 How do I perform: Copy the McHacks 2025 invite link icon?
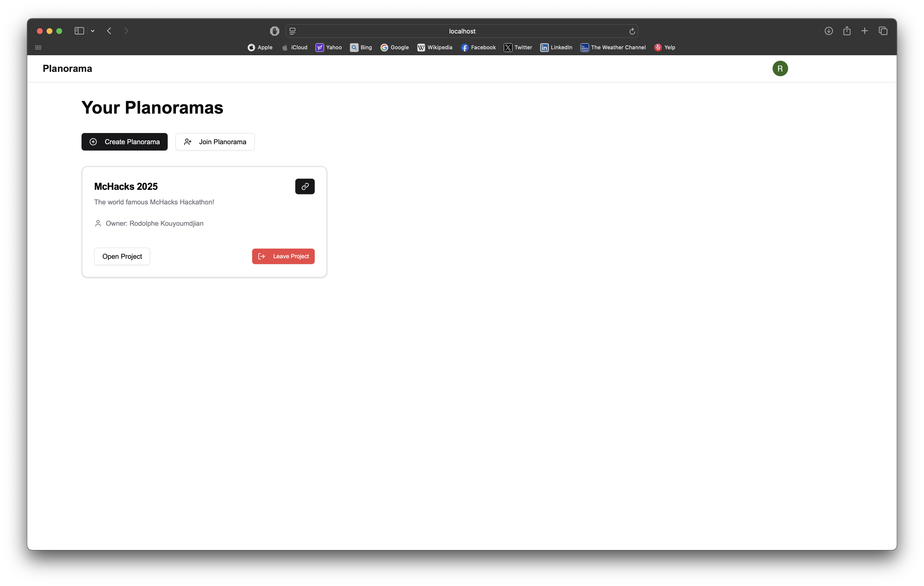click(x=305, y=186)
